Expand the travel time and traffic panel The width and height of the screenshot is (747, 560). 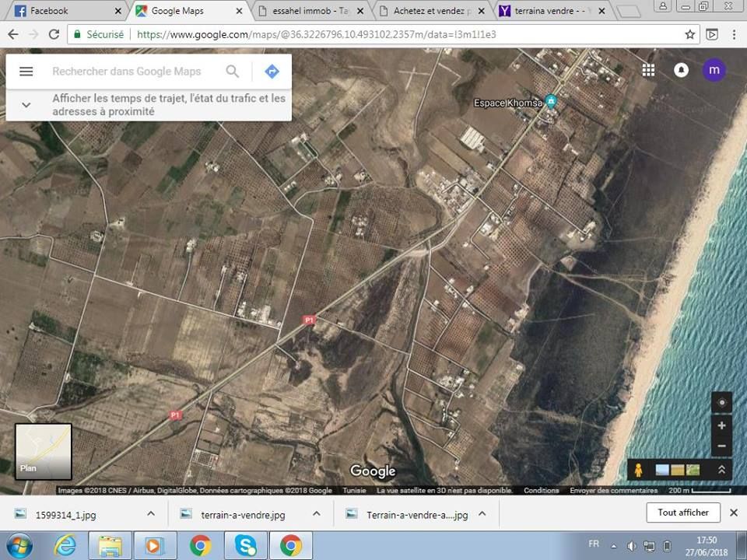pos(26,105)
